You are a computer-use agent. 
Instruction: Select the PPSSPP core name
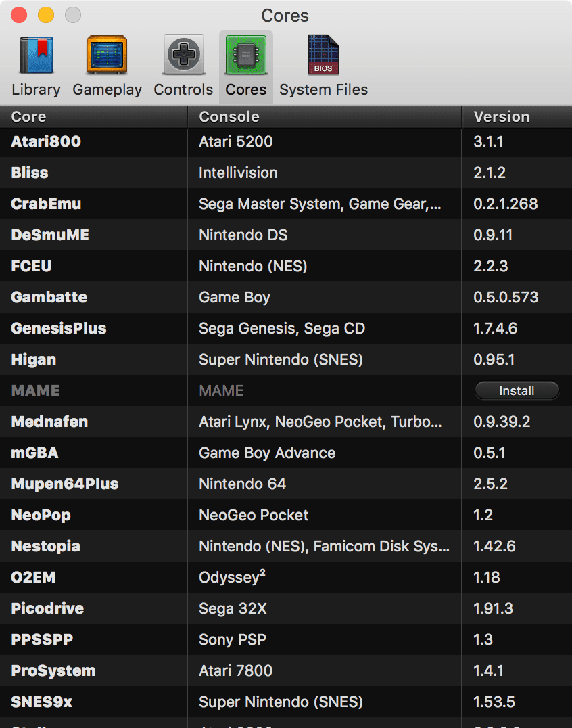(x=42, y=639)
